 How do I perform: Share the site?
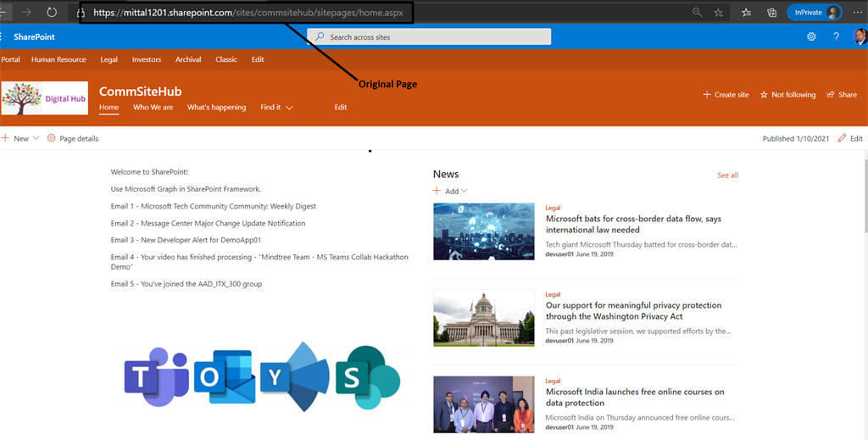point(842,95)
